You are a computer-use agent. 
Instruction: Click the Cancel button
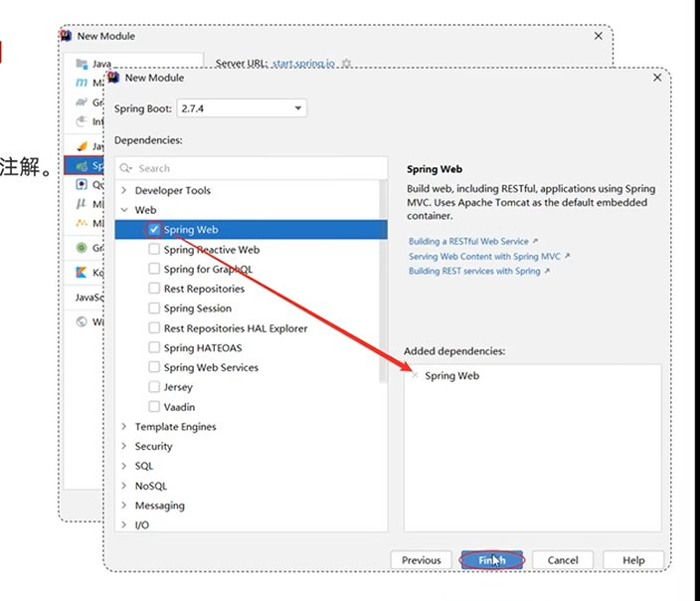[563, 560]
